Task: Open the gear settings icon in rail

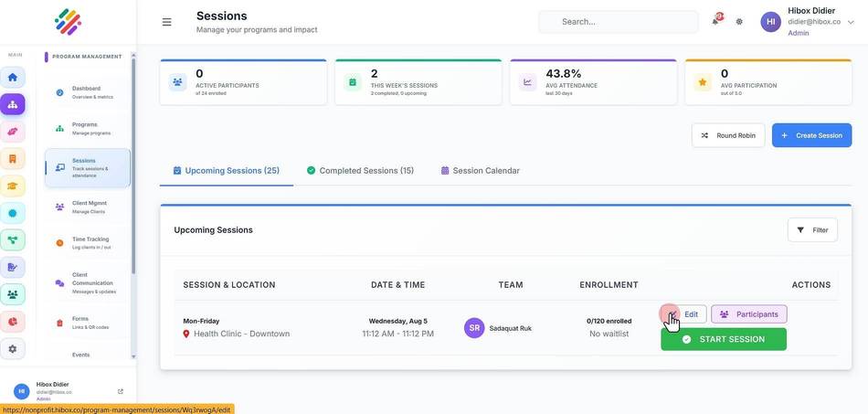Action: click(x=12, y=349)
